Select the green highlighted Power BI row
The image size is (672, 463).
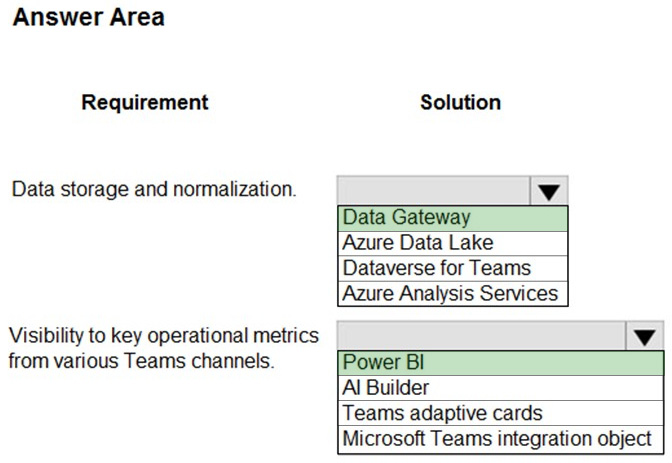tap(501, 363)
